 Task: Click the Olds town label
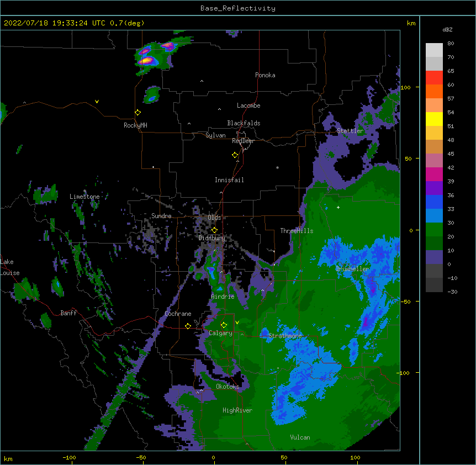pos(214,218)
